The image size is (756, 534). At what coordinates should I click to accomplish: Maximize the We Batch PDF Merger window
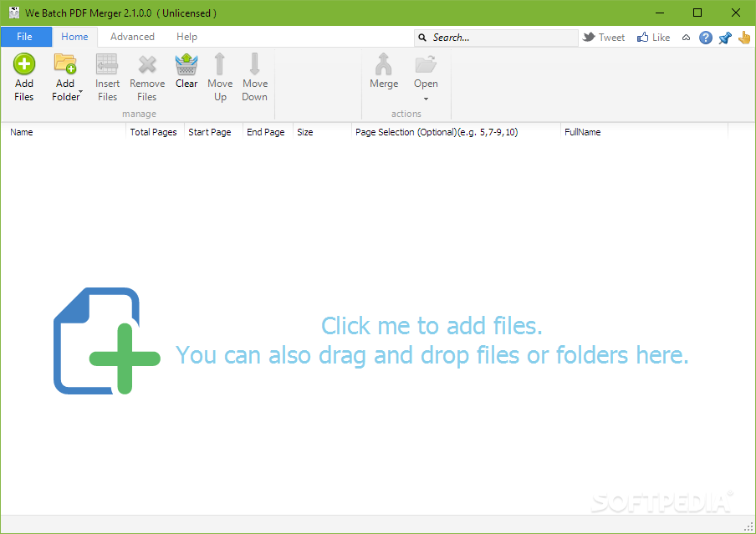[x=697, y=13]
